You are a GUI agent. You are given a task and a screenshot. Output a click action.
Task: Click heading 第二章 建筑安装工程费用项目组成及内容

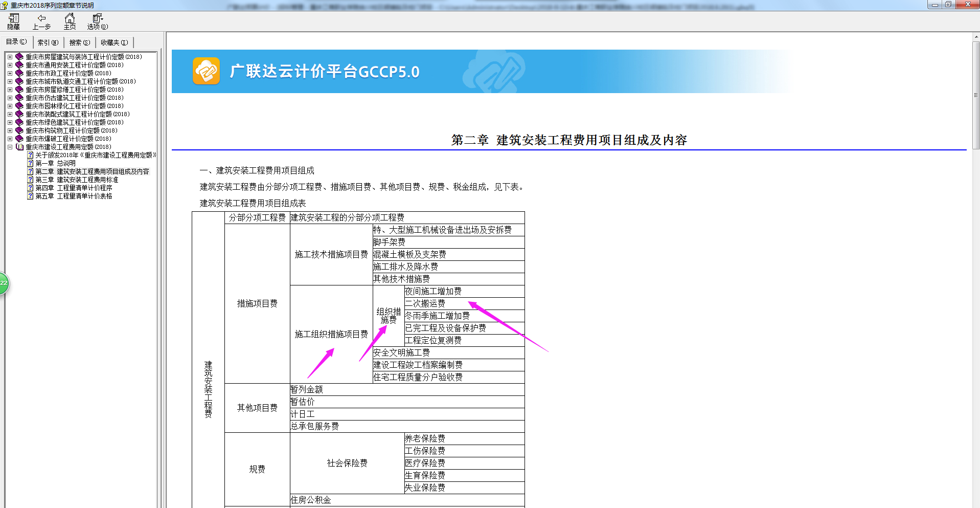coord(569,140)
